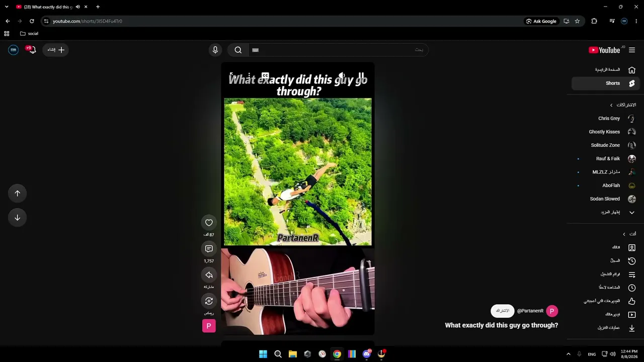
Task: Open the Create (إنشاء) button
Action: tap(55, 50)
